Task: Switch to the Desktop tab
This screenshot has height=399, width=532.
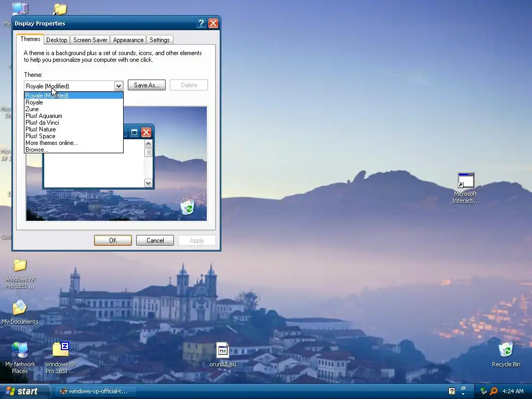Action: (57, 39)
